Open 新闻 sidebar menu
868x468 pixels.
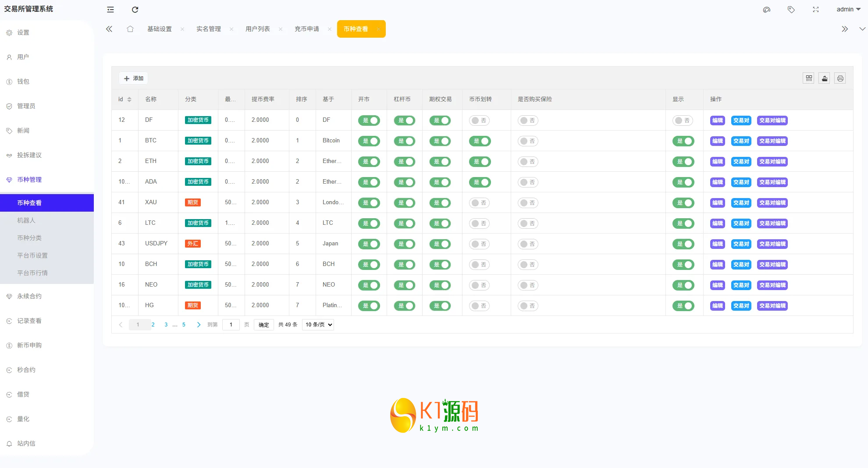[47, 131]
